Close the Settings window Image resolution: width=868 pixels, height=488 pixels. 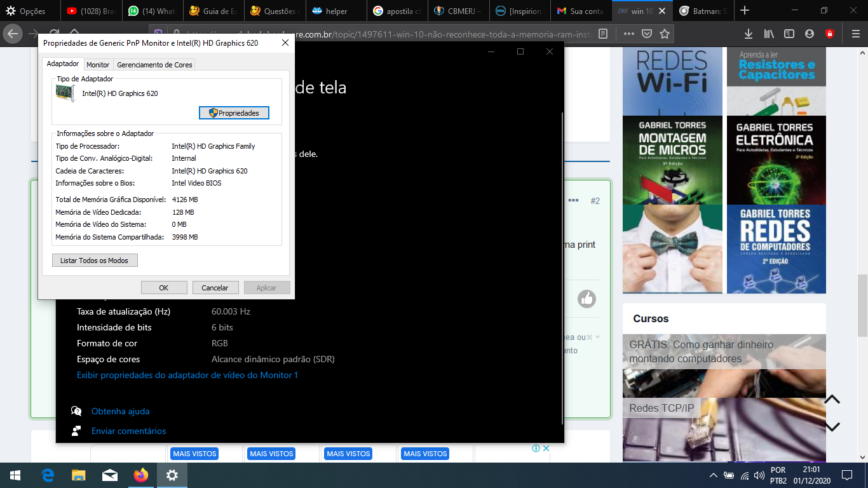tap(550, 51)
